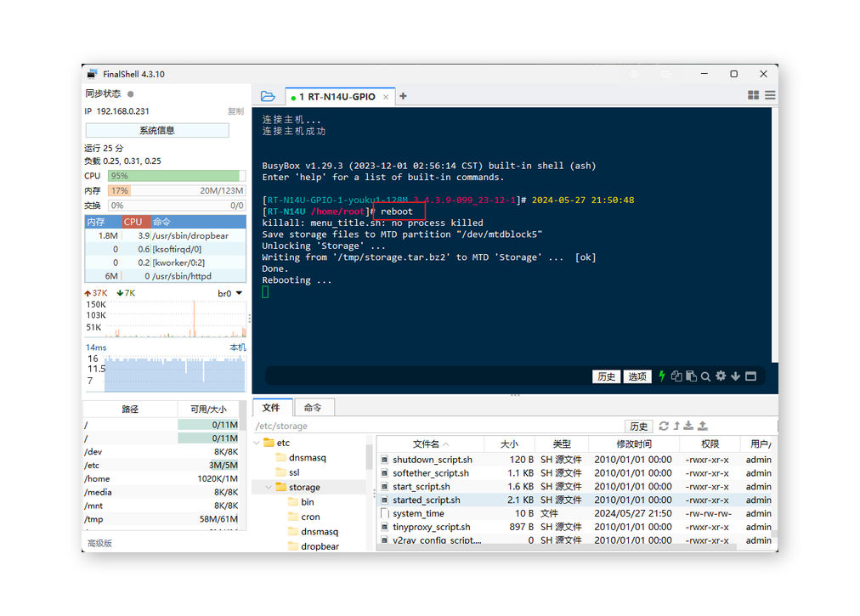Select the /home disk usage row
This screenshot has height=616, width=860.
[x=161, y=478]
